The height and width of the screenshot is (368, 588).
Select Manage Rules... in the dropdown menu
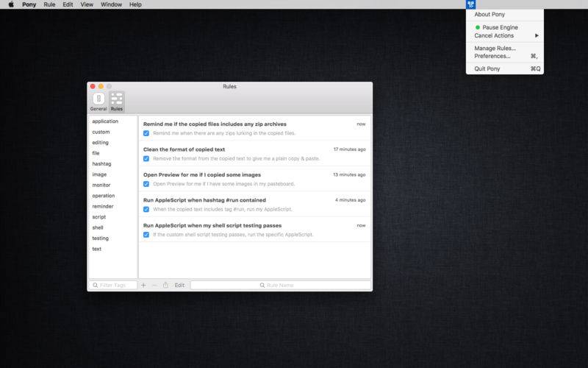click(x=495, y=48)
